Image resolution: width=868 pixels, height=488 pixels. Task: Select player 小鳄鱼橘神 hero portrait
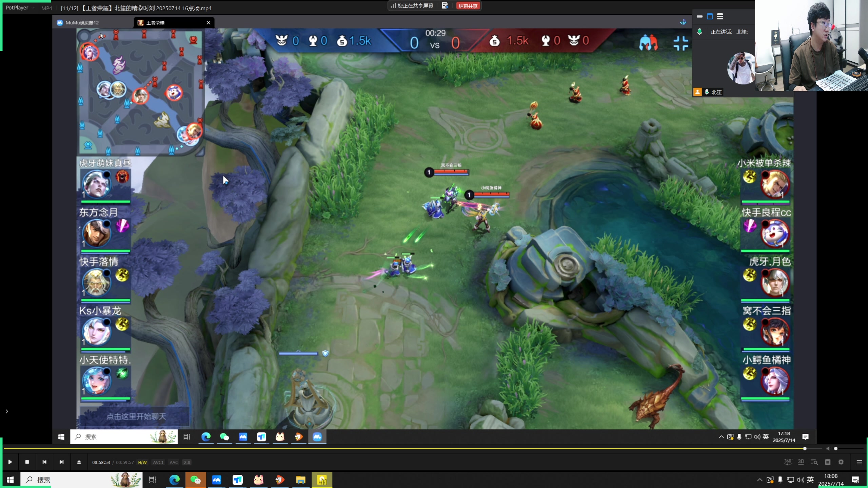[x=775, y=381]
